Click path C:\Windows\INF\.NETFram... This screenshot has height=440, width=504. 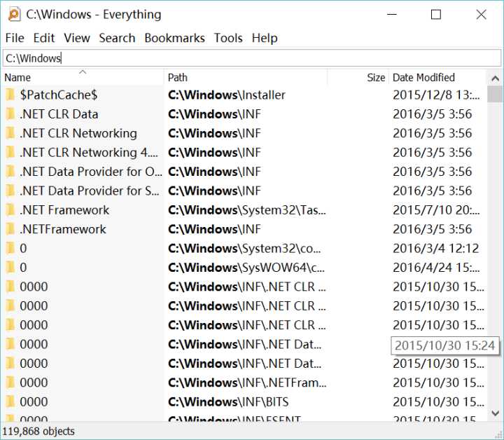coord(247,383)
